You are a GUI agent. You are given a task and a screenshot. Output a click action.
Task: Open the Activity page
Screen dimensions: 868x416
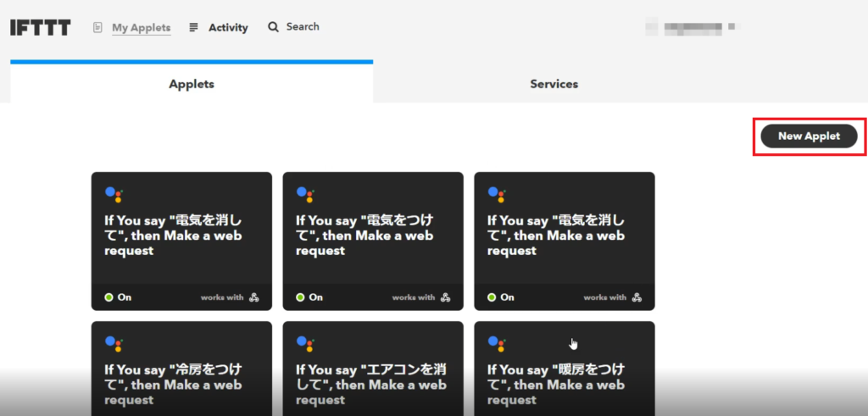coord(228,27)
